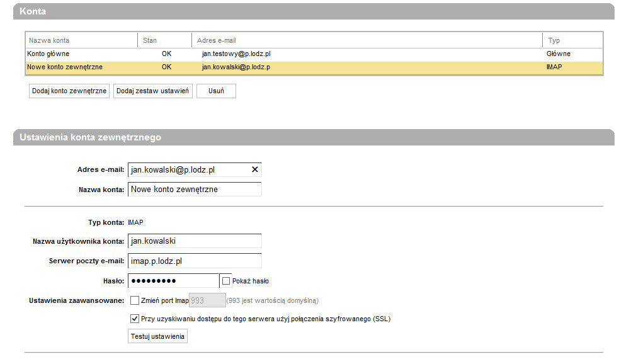Clear the e-mail address with X icon

tap(254, 170)
